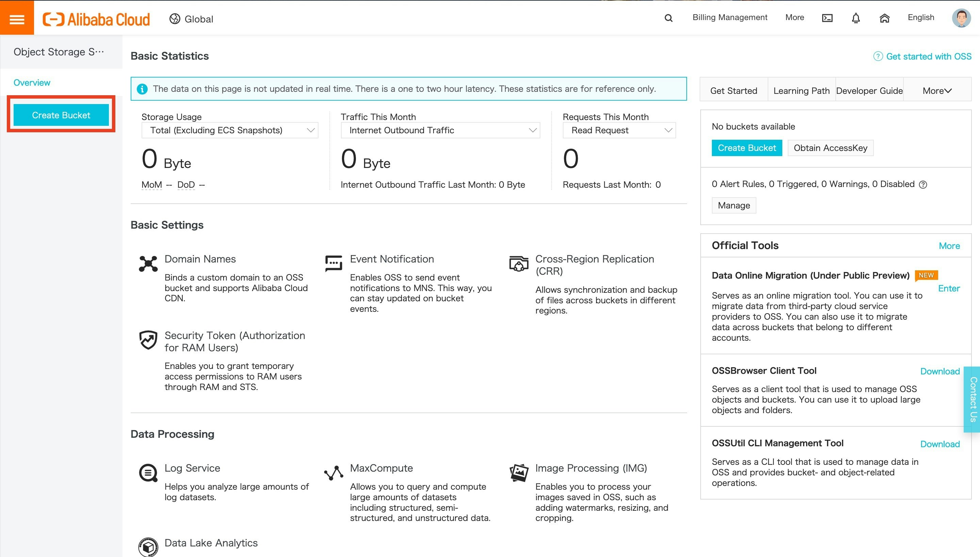980x557 pixels.
Task: Click Obtain AccessKey button
Action: pos(830,148)
